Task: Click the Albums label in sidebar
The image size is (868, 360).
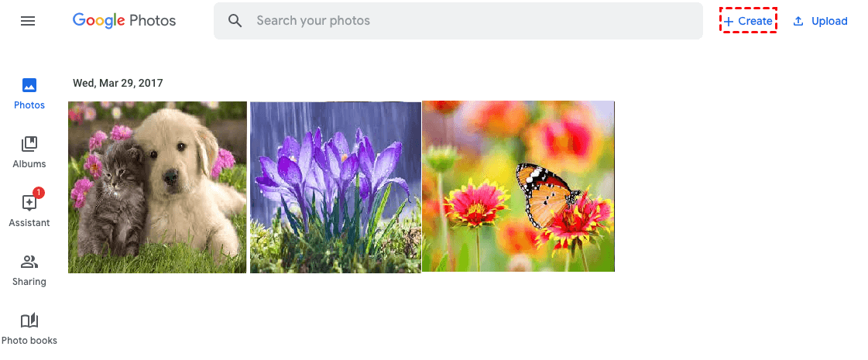Action: [x=29, y=164]
